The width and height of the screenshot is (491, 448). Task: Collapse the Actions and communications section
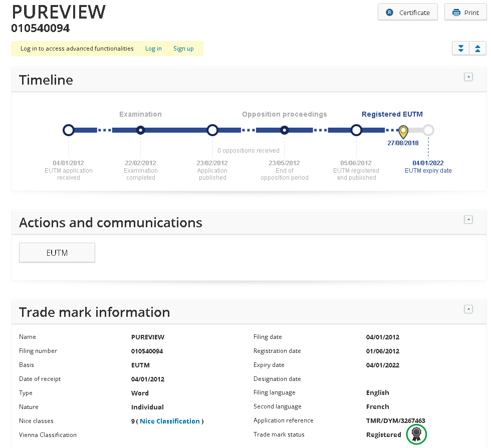click(x=468, y=220)
